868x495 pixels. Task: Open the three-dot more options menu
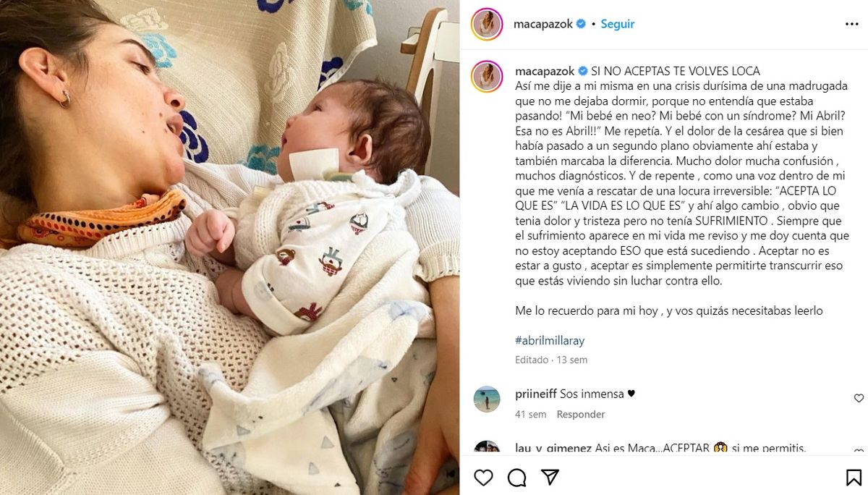point(851,24)
